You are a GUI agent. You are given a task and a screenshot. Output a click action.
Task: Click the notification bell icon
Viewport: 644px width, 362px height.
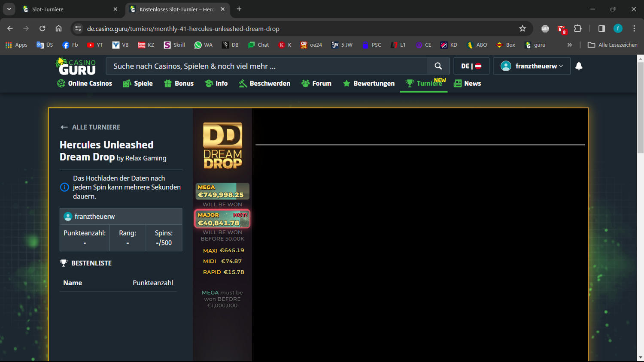click(x=579, y=66)
